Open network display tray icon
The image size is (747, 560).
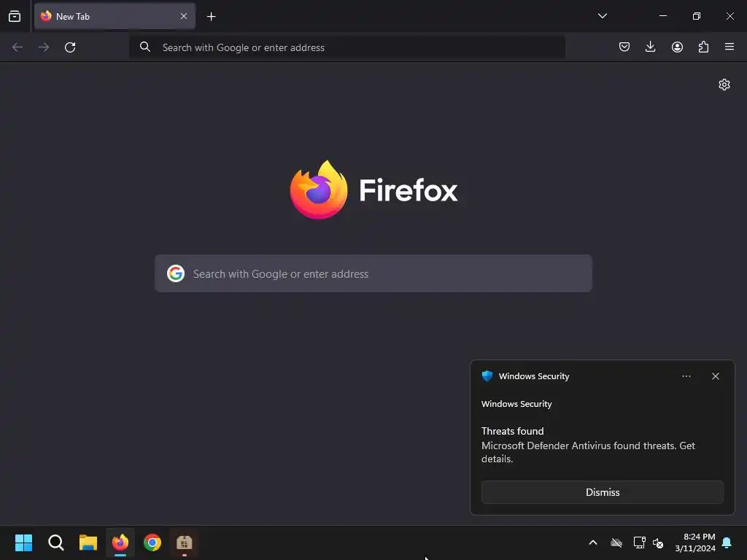639,542
